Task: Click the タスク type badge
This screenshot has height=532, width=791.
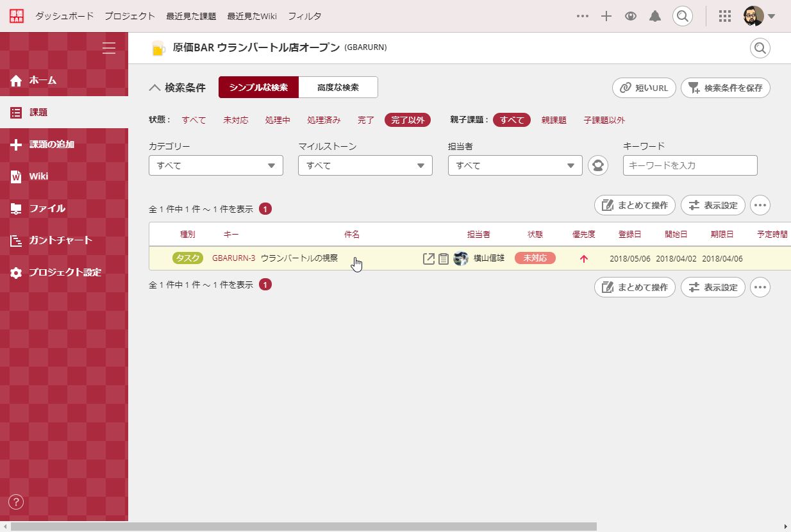Action: click(x=188, y=258)
